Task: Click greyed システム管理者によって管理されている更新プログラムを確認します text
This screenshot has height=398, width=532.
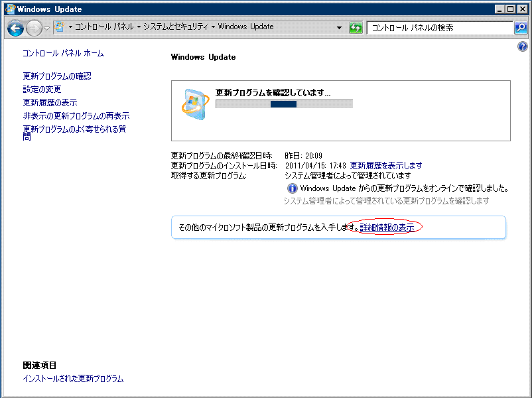Action: (386, 201)
